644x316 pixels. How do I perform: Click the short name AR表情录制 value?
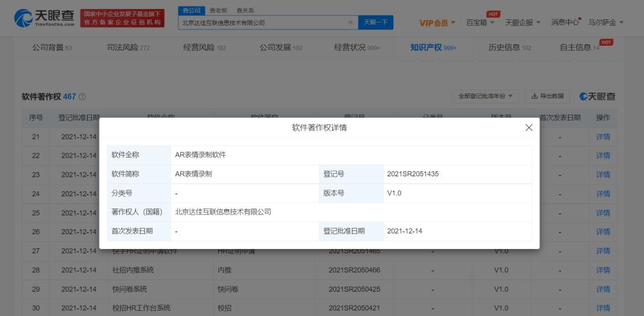(193, 174)
